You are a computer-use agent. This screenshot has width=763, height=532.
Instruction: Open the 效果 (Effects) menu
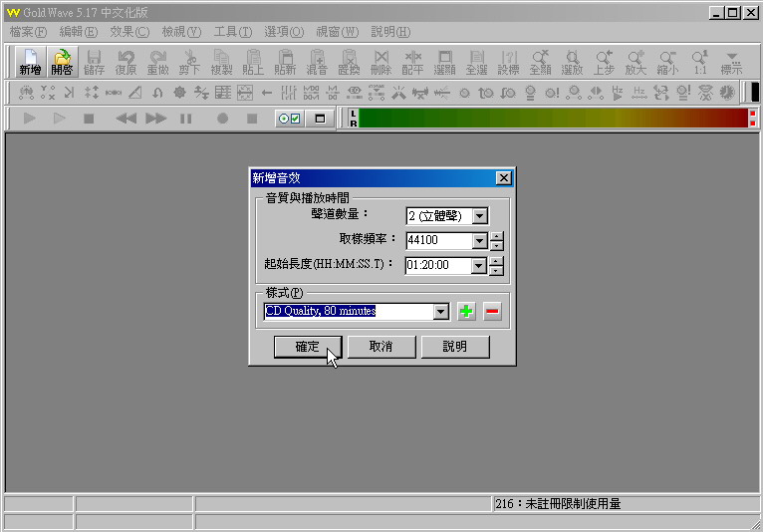tap(127, 32)
